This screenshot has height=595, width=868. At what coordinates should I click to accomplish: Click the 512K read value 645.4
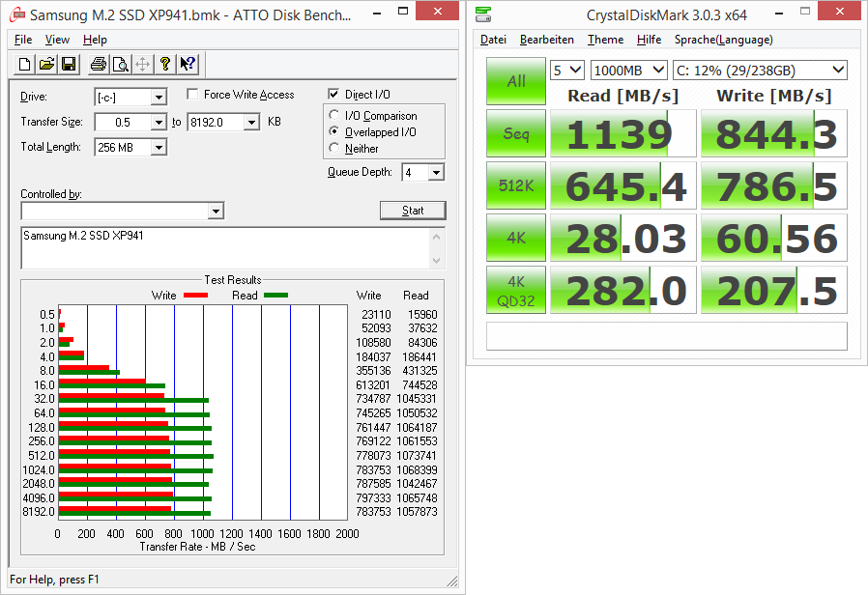[x=622, y=185]
